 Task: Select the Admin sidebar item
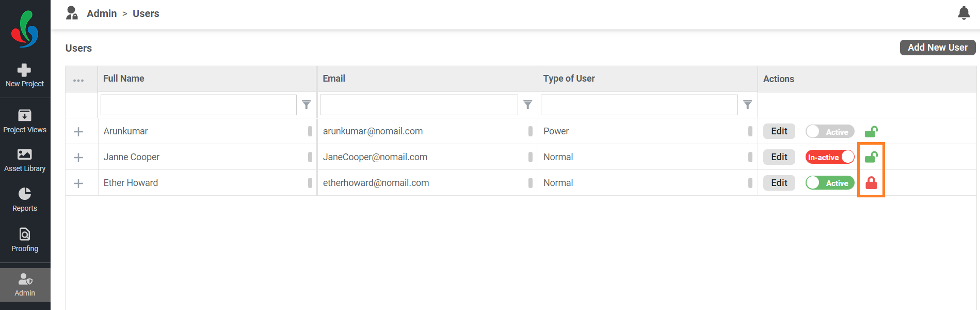25,285
